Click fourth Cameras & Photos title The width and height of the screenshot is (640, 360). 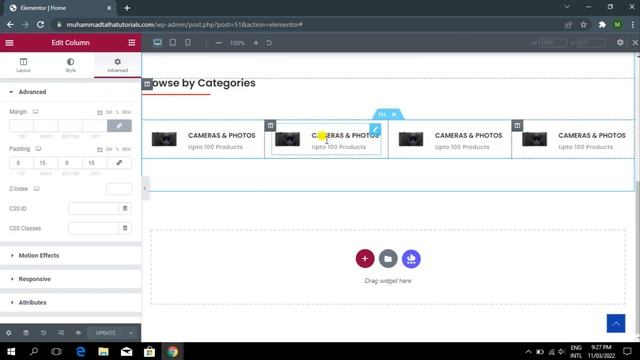592,136
